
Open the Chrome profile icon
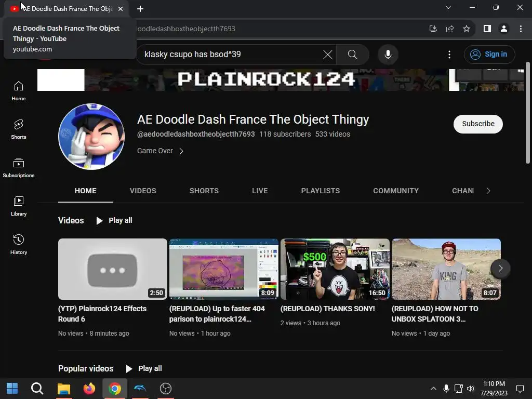(x=504, y=29)
